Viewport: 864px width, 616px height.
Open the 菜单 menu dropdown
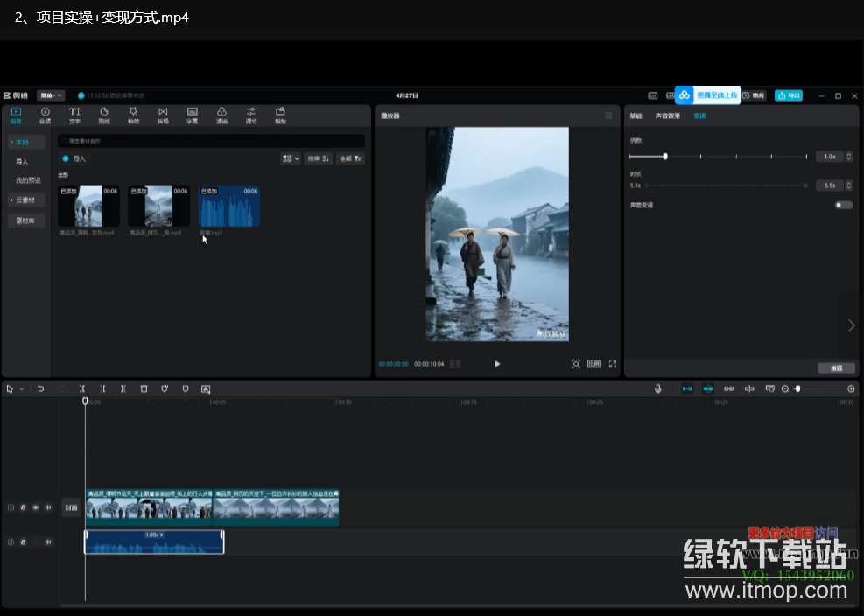coord(52,95)
